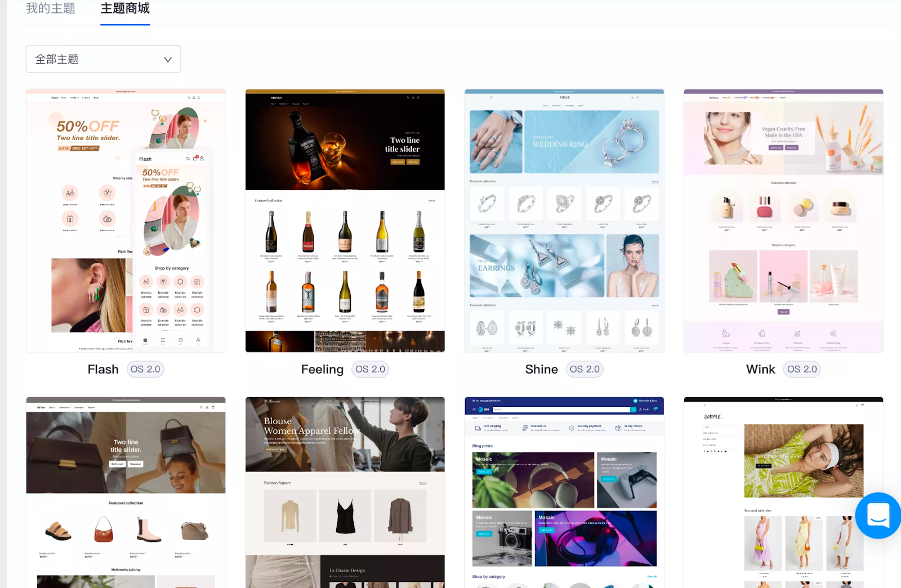The image size is (901, 588).
Task: Click the OS 2.0 badge beside Shine
Action: pos(584,369)
